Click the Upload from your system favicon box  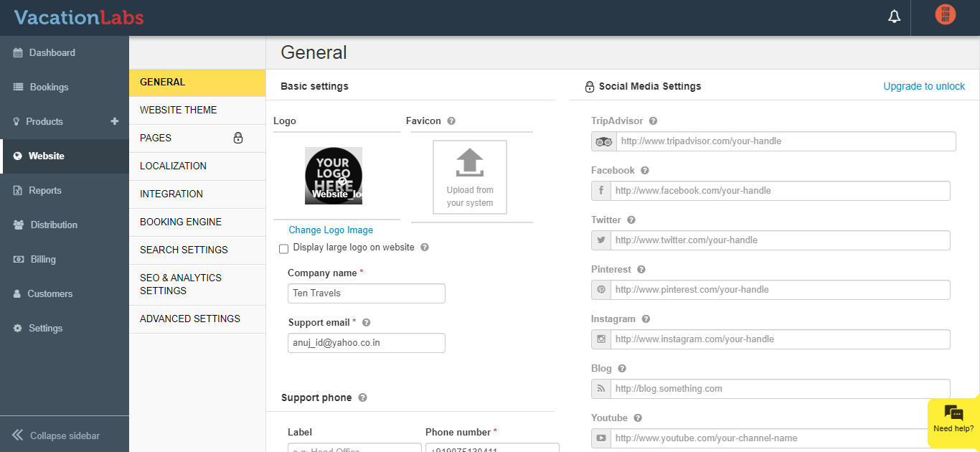pos(470,177)
